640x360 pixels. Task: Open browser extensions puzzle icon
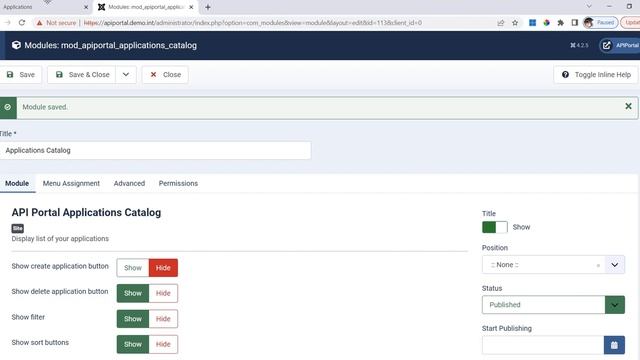560,23
